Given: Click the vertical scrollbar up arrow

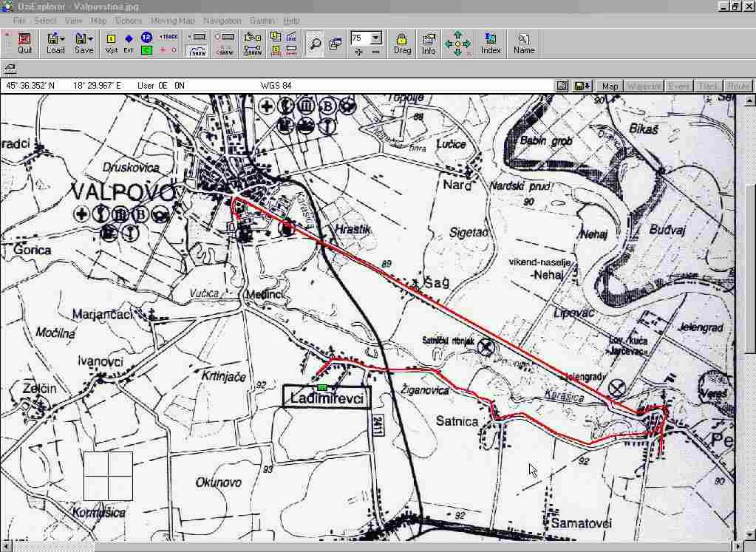Looking at the screenshot, I should click(x=749, y=100).
